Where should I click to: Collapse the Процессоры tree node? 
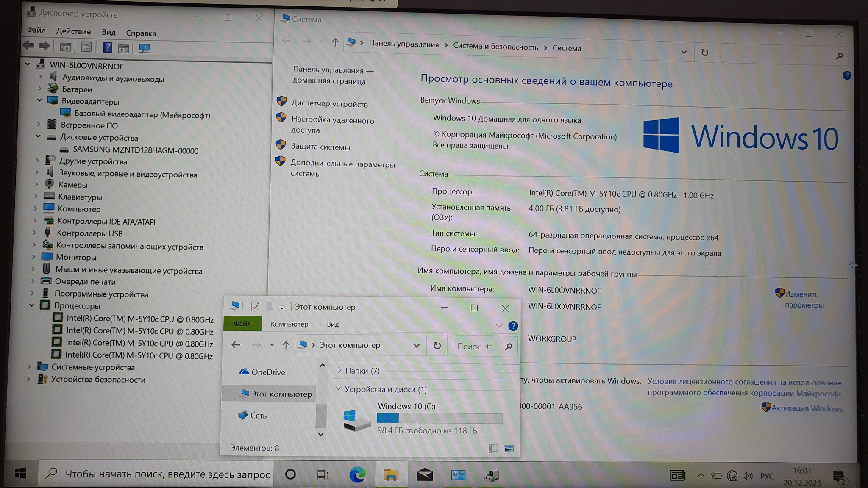(32, 305)
